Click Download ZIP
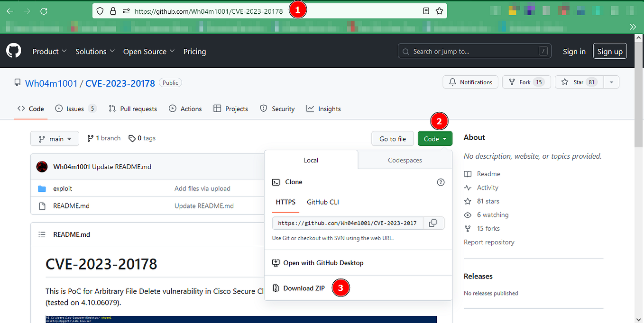Viewport: 644px width, 323px height. coord(304,288)
